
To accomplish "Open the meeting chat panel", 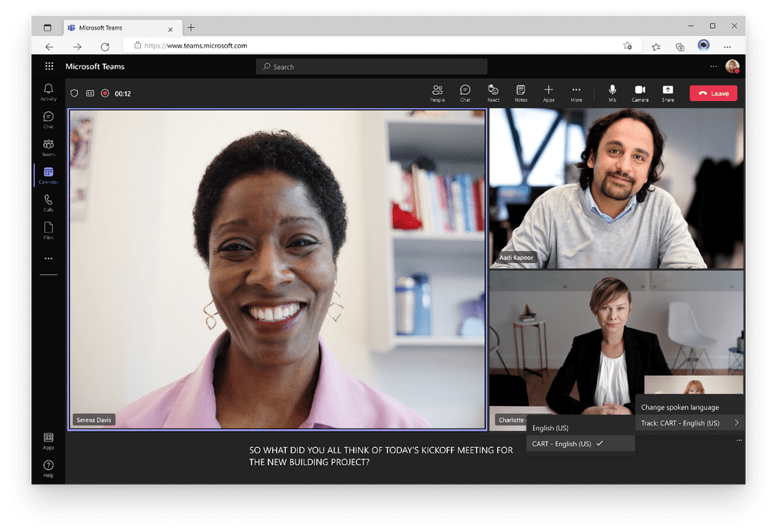I will 465,93.
